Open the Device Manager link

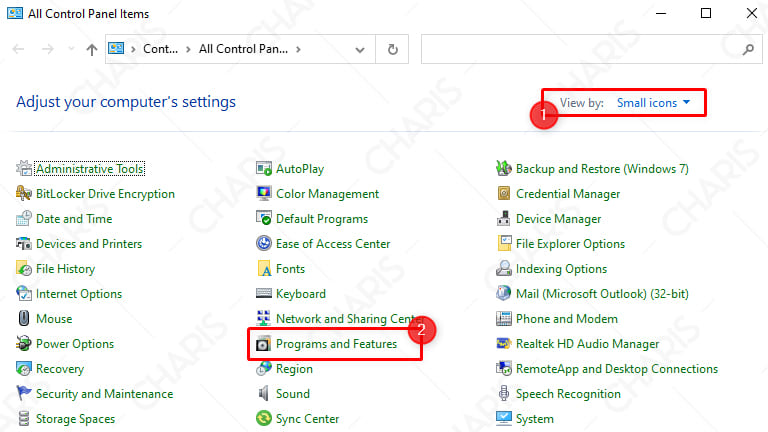click(558, 218)
